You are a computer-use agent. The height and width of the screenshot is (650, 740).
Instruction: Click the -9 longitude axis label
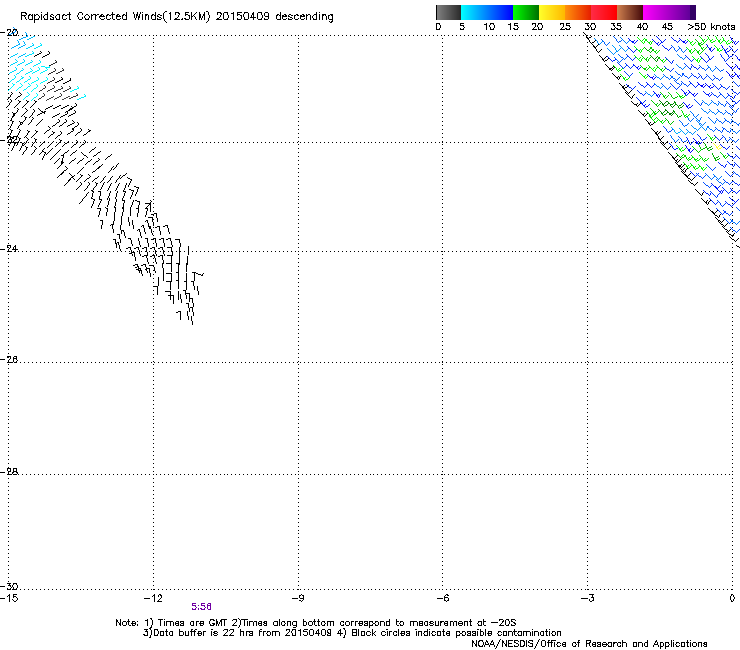tap(298, 598)
